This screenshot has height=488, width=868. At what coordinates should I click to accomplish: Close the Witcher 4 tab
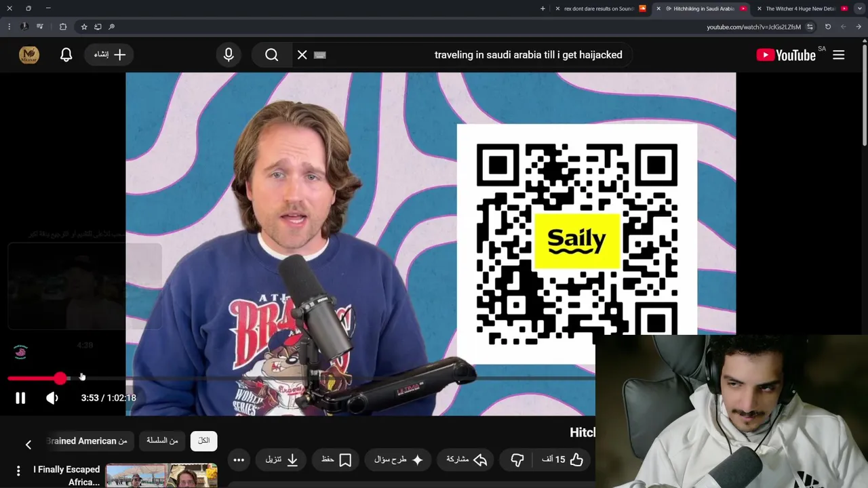759,9
